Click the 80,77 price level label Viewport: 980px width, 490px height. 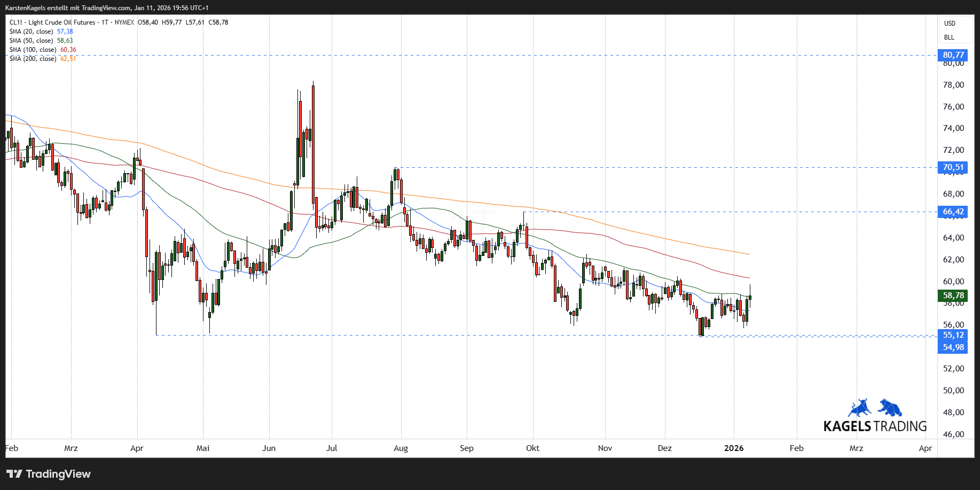953,55
